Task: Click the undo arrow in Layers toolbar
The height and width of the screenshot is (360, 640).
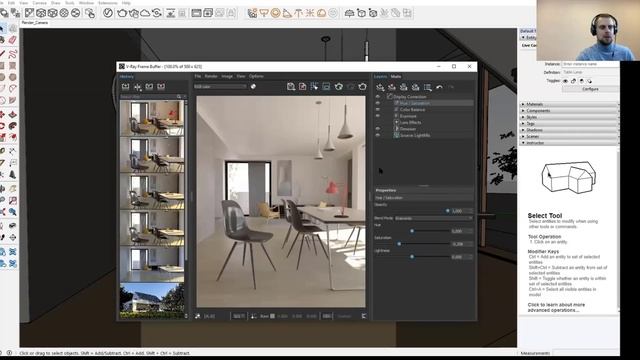Action: (439, 87)
